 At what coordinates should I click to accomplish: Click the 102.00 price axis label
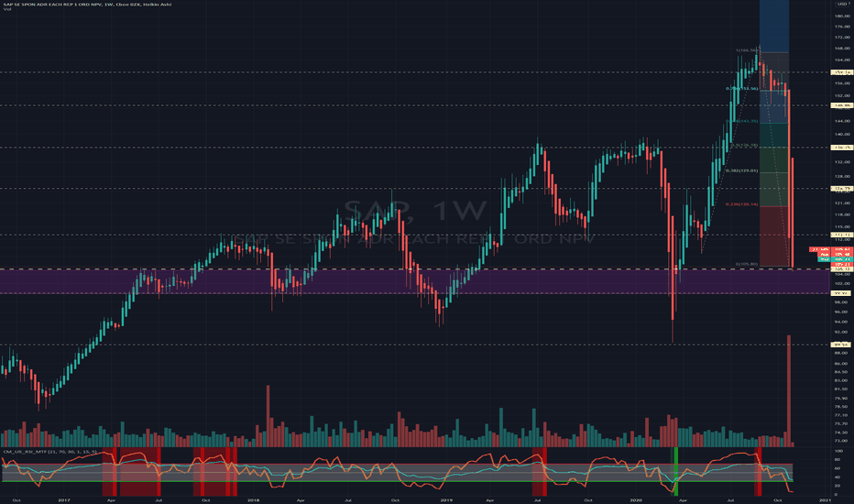[x=842, y=283]
